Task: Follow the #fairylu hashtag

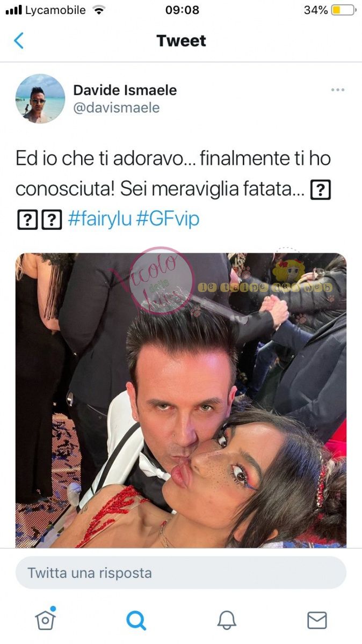Action: point(100,219)
